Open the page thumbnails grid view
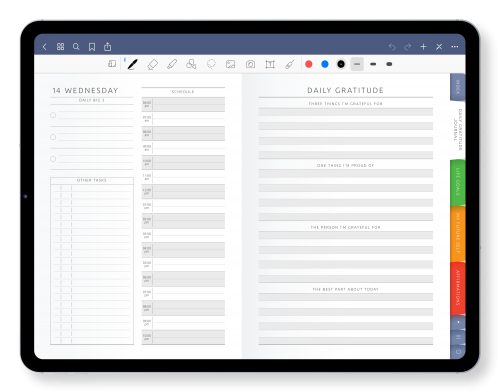 [x=60, y=47]
